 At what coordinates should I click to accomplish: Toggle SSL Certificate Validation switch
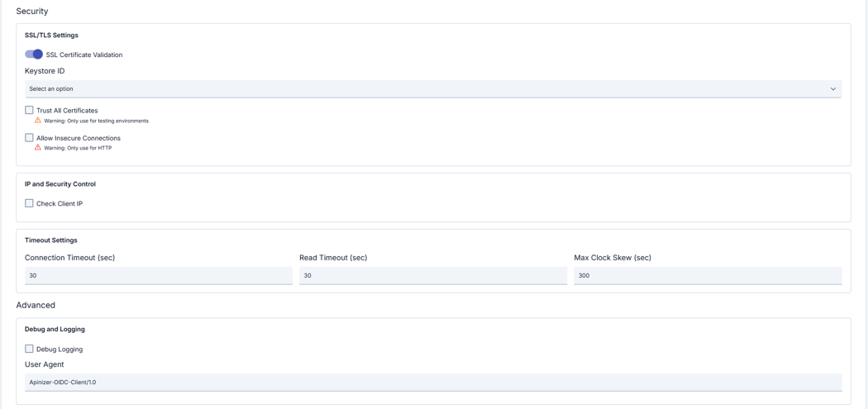tap(34, 55)
